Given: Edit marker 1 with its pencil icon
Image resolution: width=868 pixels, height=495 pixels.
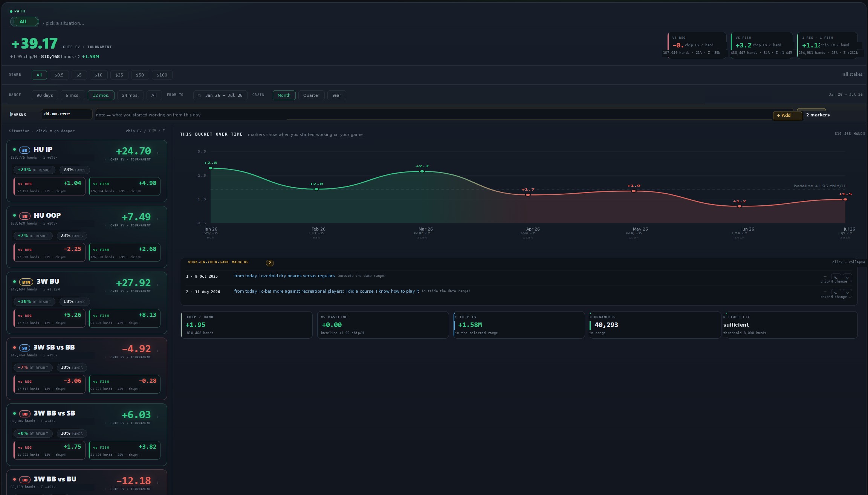Looking at the screenshot, I should [836, 277].
